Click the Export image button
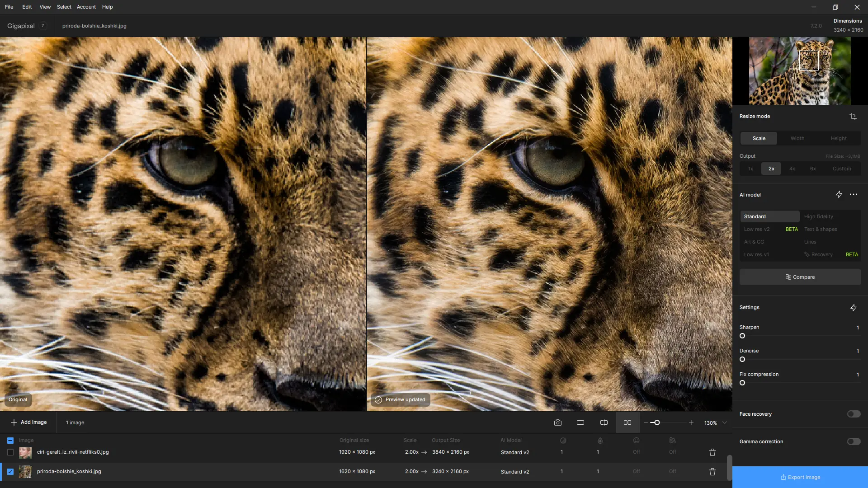868x488 pixels. pos(800,477)
